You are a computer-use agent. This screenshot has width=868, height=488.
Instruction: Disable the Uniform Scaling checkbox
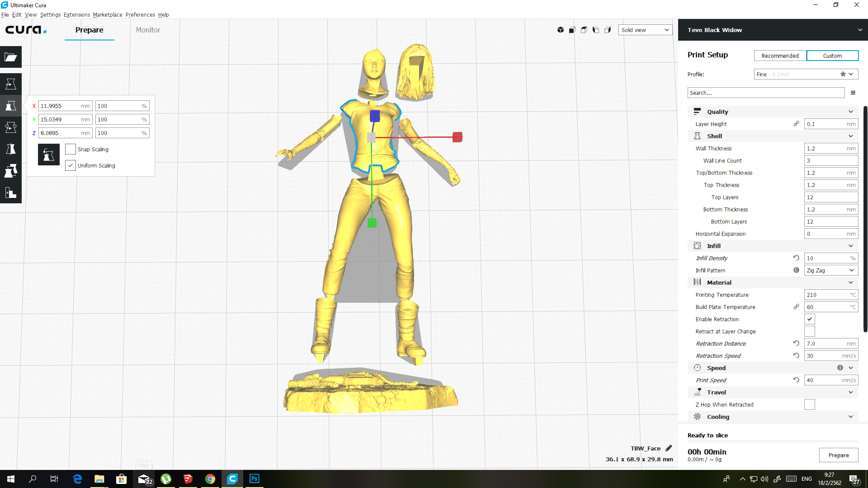coord(71,165)
